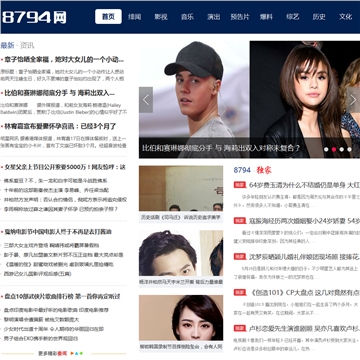Screen dimensions: 360x360
Task: Select the last carousel indicator dot
Action: coord(349,149)
